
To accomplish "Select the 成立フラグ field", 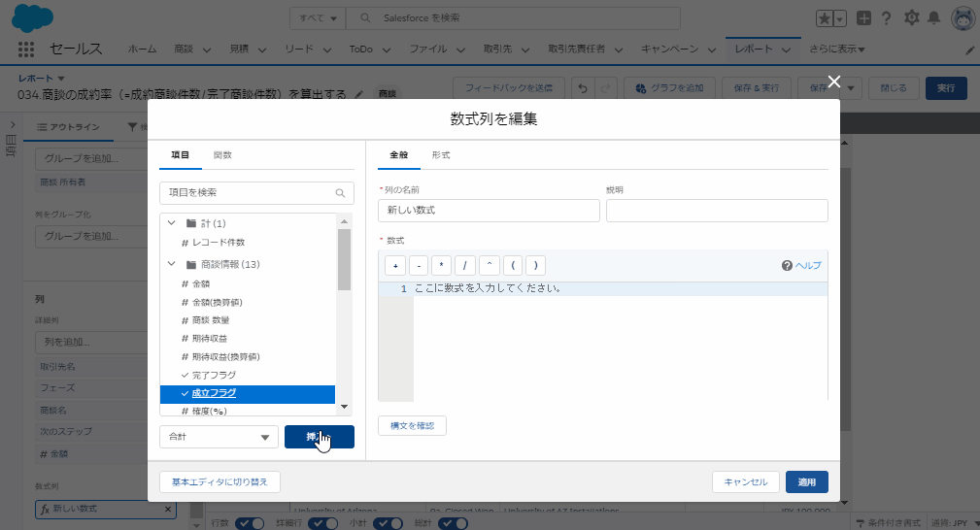I will pos(248,394).
